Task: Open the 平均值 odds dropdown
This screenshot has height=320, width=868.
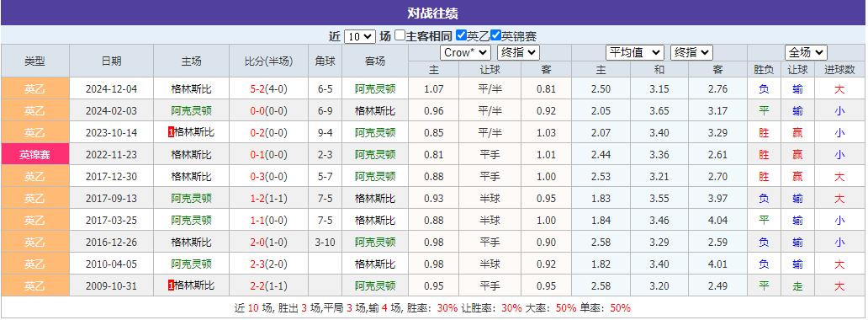Action: pos(635,53)
